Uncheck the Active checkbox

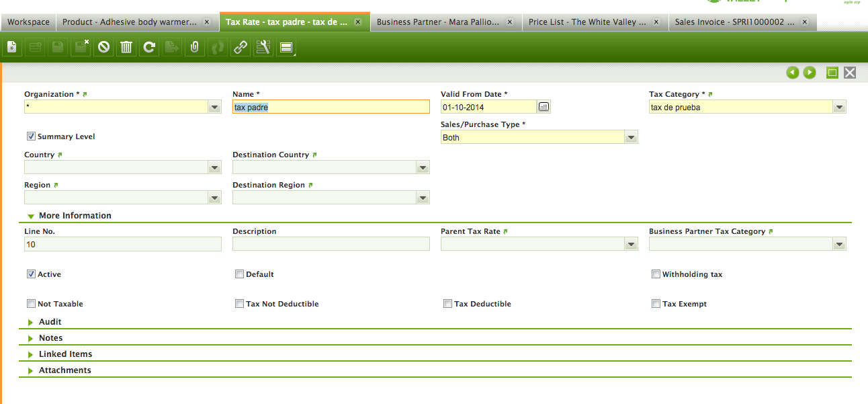31,274
